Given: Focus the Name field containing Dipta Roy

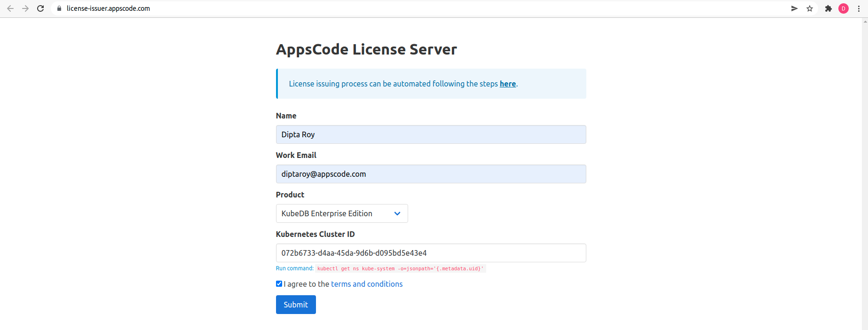Looking at the screenshot, I should coord(431,134).
